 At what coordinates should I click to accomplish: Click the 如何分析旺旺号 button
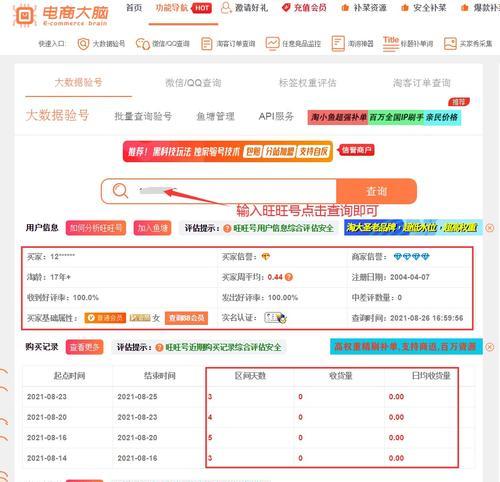(x=96, y=228)
